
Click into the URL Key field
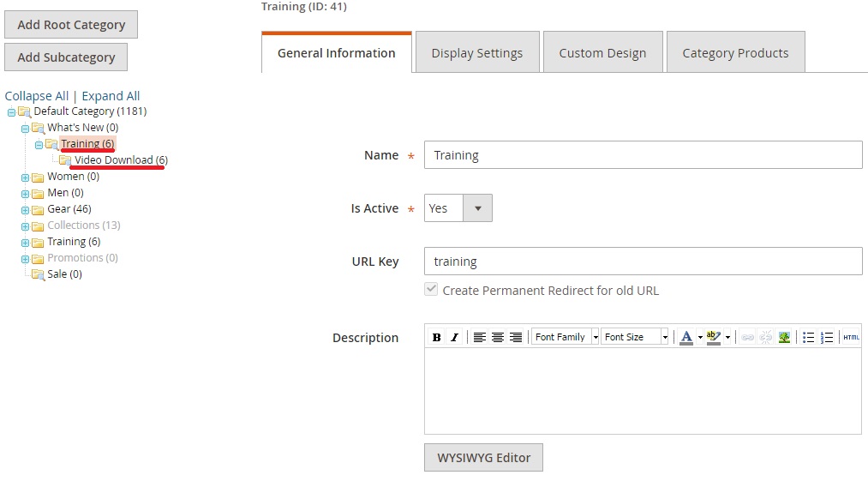tap(643, 262)
